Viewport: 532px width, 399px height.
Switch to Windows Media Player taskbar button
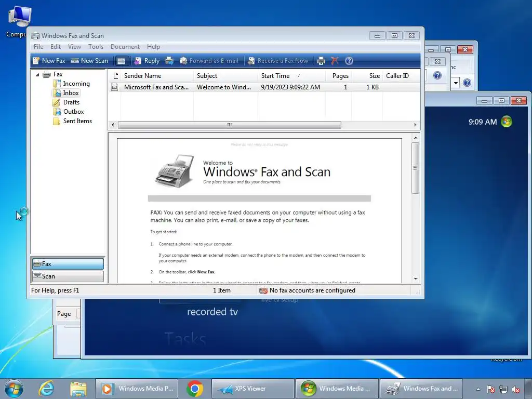(137, 389)
